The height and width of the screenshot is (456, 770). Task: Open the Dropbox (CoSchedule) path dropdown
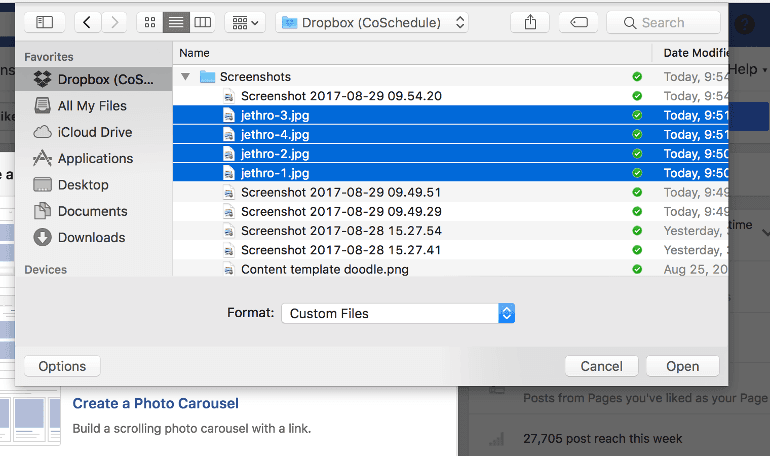[372, 22]
